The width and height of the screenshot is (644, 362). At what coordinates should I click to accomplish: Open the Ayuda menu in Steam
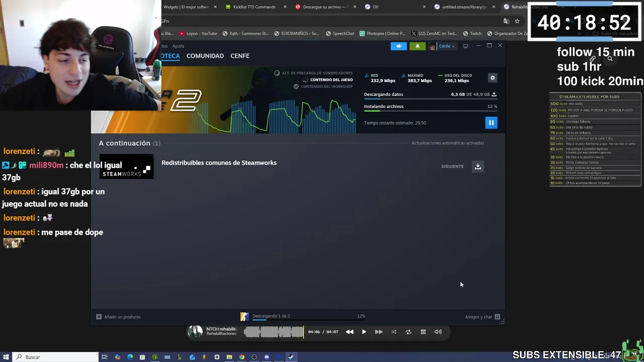point(178,46)
